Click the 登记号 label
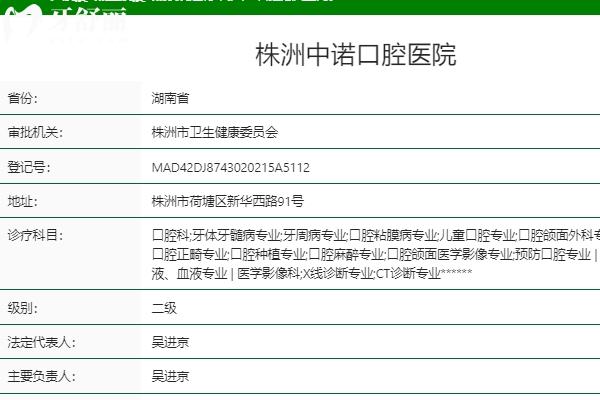The height and width of the screenshot is (400, 600). [x=29, y=167]
